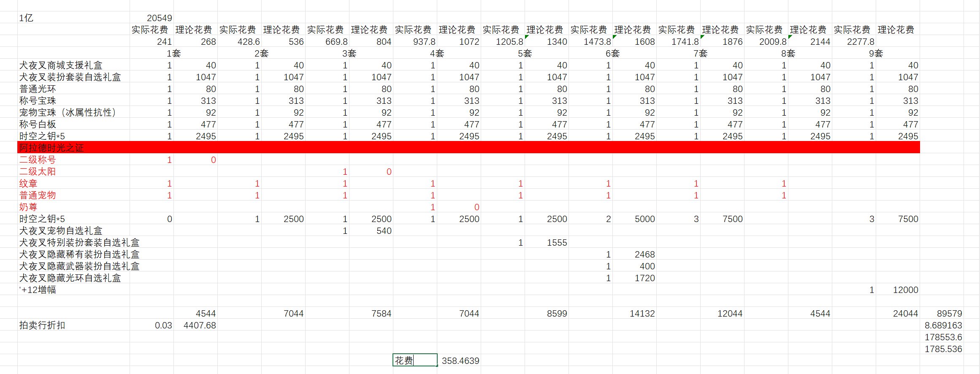
Task: Select the 犬夜叉隐藏光环自选礼盒 label
Action: [73, 278]
